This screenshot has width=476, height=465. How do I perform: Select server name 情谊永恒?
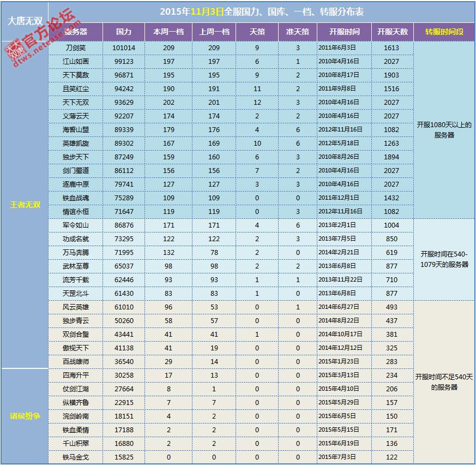click(76, 212)
